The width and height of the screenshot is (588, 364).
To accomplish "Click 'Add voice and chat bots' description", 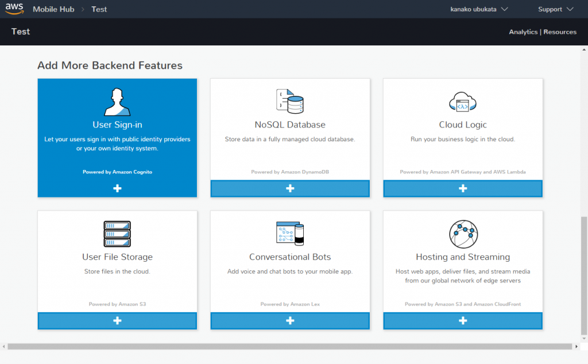I will click(x=290, y=272).
